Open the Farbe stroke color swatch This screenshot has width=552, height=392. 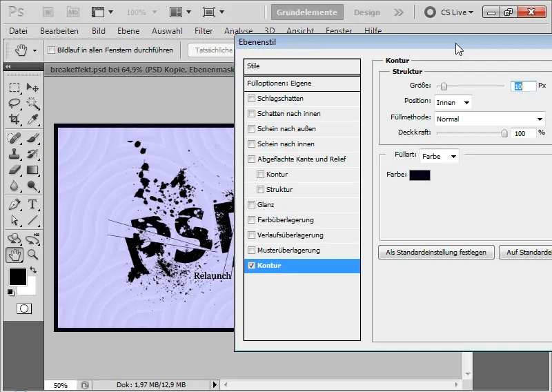click(x=420, y=175)
